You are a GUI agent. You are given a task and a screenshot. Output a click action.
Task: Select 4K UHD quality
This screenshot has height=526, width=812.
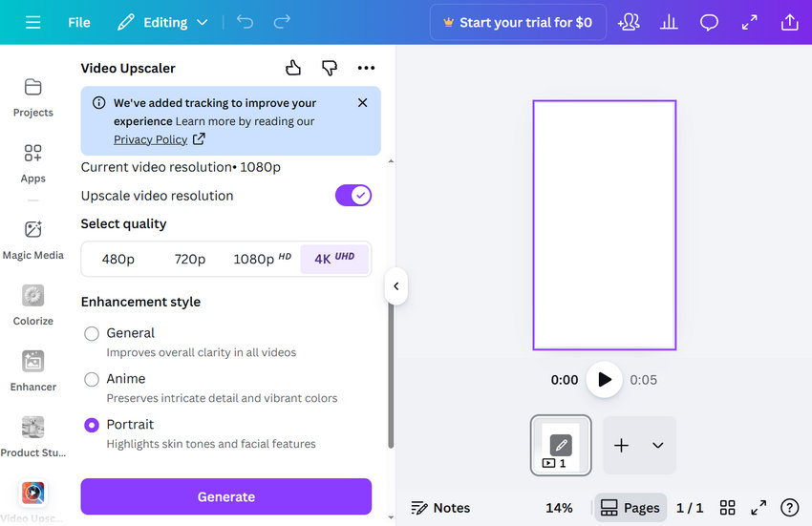click(x=334, y=259)
